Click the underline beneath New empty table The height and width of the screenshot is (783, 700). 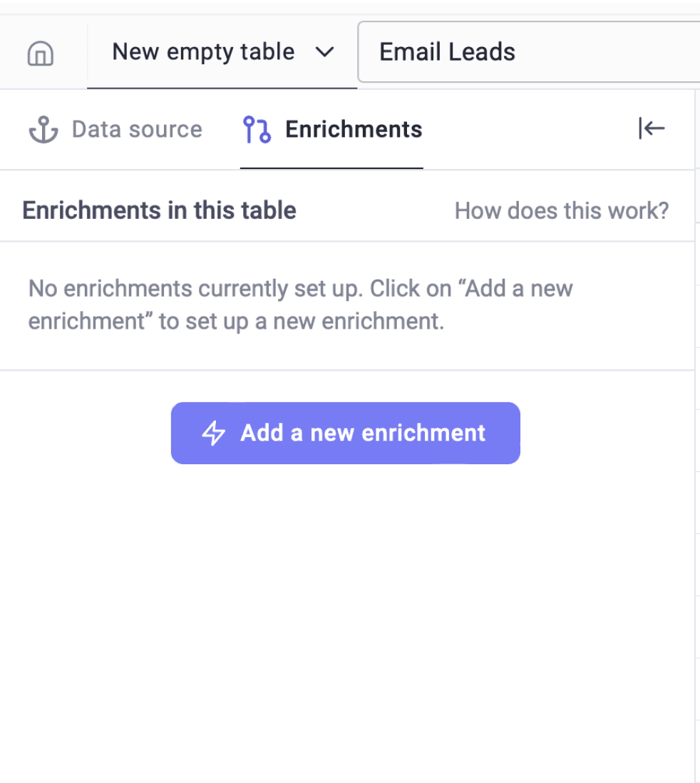coord(222,88)
